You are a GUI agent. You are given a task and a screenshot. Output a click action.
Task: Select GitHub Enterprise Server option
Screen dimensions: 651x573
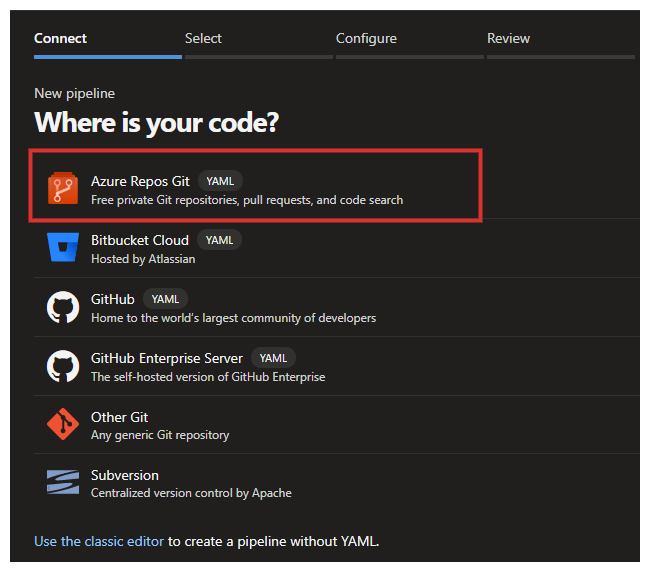[x=337, y=366]
